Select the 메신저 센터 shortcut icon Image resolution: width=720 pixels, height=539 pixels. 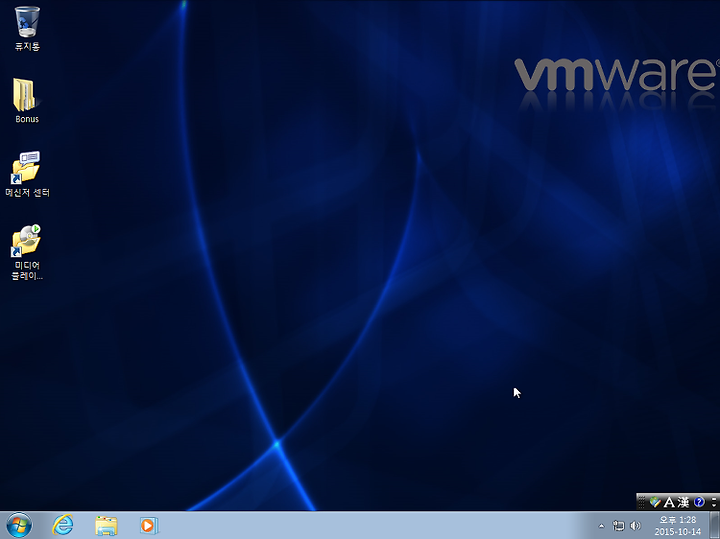(x=27, y=174)
